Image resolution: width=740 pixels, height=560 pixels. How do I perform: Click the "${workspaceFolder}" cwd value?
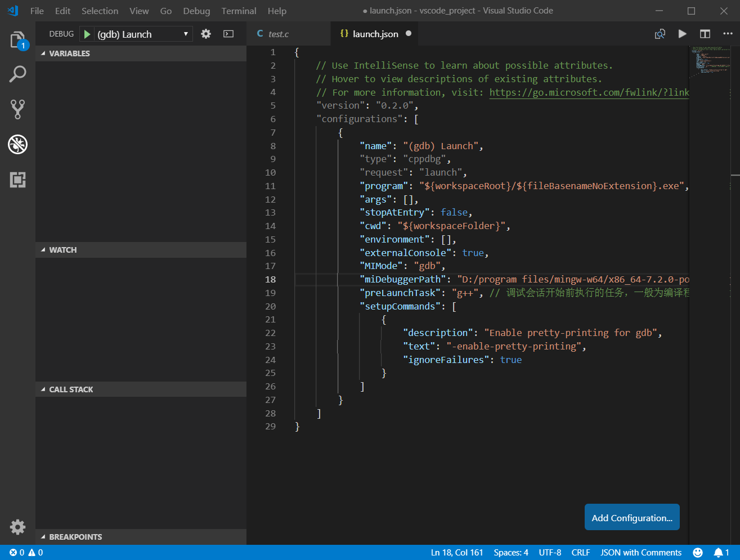451,226
